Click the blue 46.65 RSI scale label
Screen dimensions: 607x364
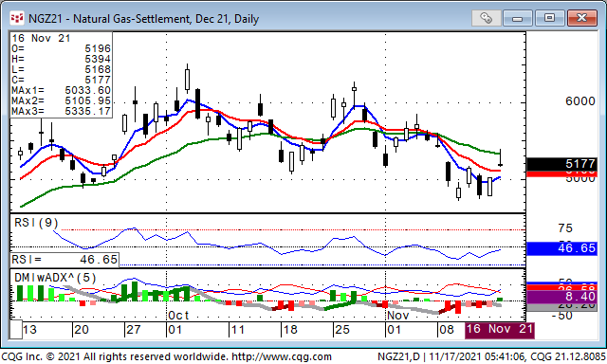point(561,248)
